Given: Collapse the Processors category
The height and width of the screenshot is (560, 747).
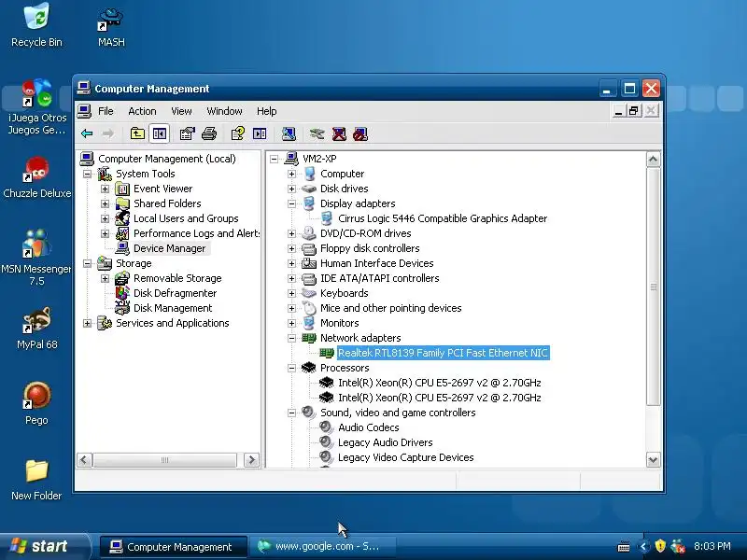Looking at the screenshot, I should 291,368.
